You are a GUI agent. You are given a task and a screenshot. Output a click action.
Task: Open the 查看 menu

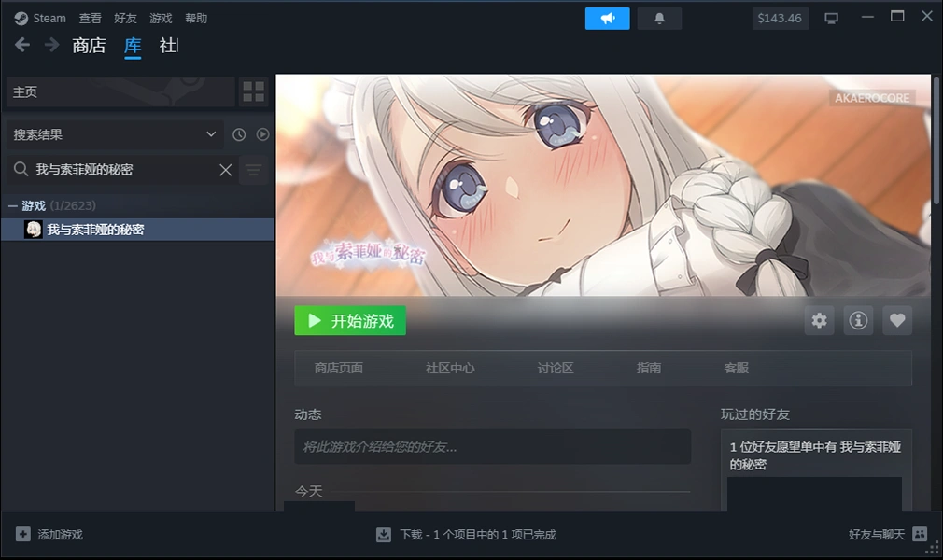point(91,18)
